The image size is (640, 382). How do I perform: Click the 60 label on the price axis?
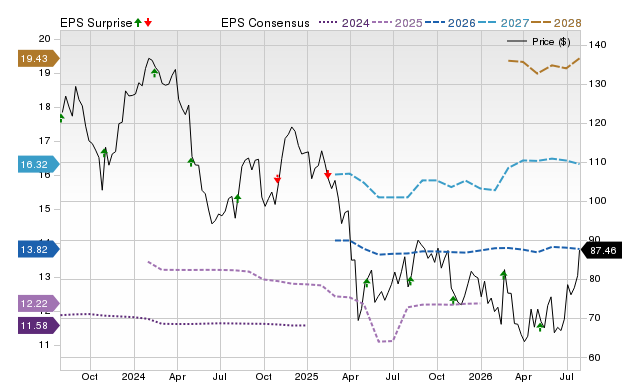pyautogui.click(x=595, y=358)
